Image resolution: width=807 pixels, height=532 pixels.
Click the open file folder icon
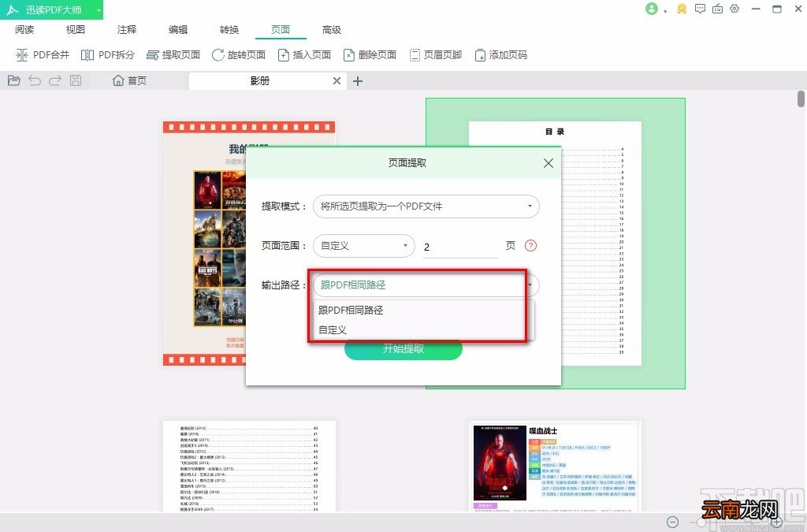14,80
